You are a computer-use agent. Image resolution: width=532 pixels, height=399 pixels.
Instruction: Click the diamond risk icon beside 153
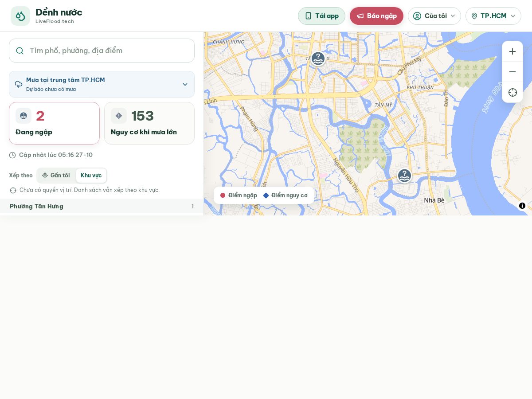click(119, 116)
